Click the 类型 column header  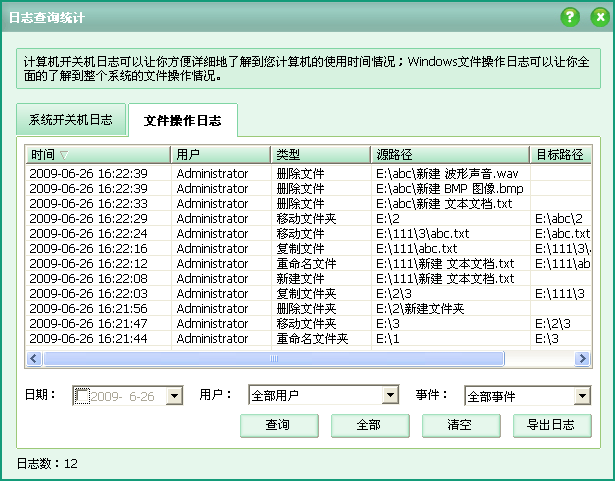[x=320, y=155]
